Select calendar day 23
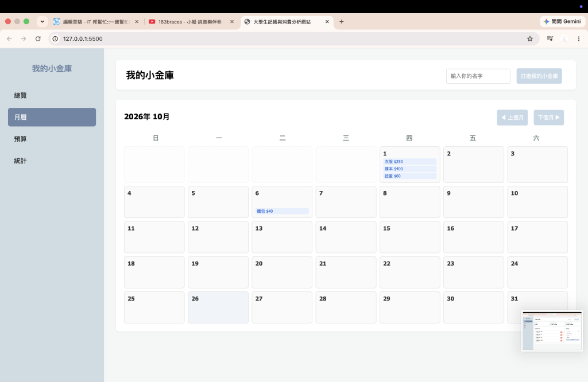 tap(474, 272)
